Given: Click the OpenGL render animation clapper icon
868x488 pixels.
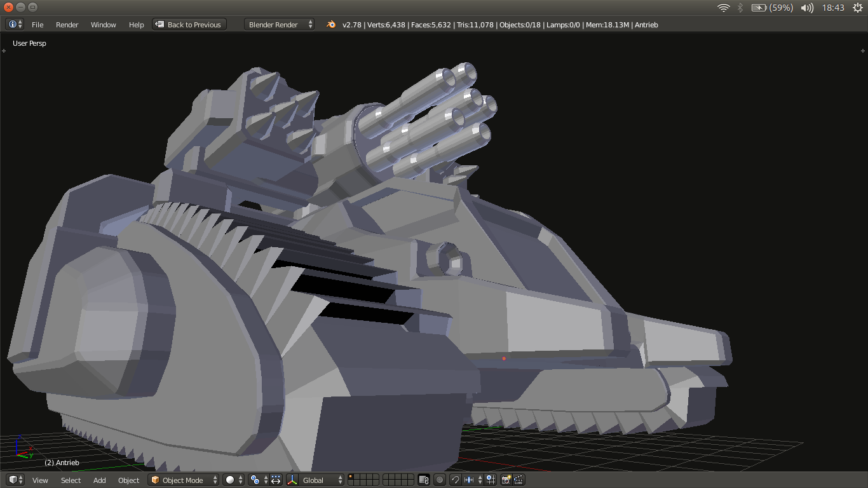Looking at the screenshot, I should coord(518,480).
